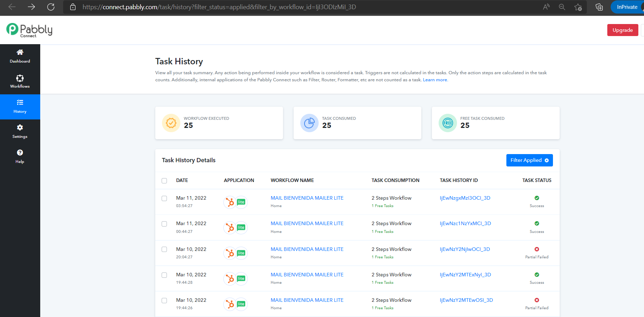Check the Mar 11 03:54:27 row checkbox
Image resolution: width=644 pixels, height=317 pixels.
pyautogui.click(x=164, y=198)
